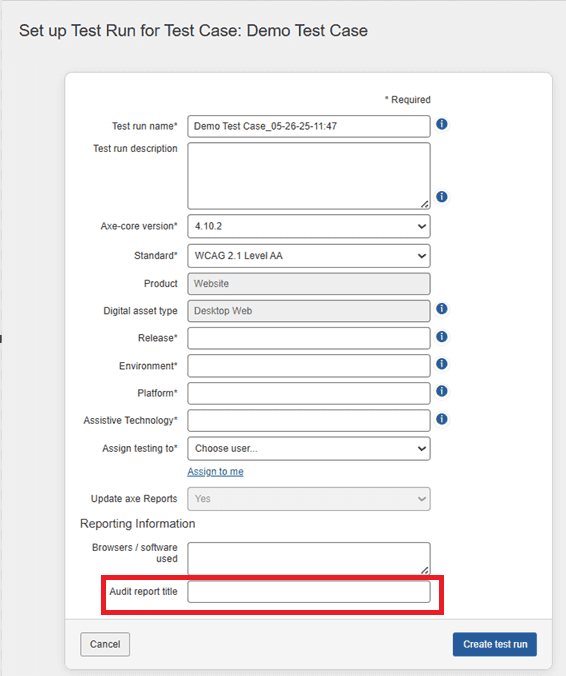Click the Create test run button
This screenshot has height=676, width=566.
495,644
